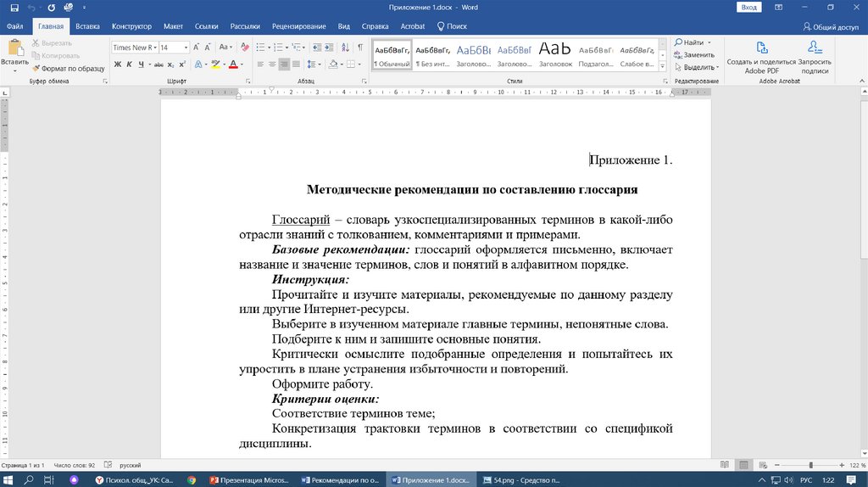Image resolution: width=868 pixels, height=487 pixels.
Task: Toggle italic (К) formatting
Action: [x=130, y=64]
